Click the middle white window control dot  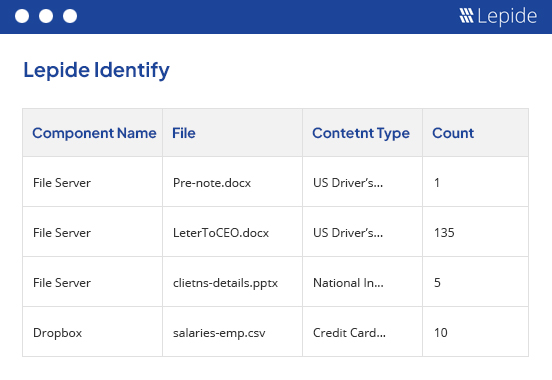(46, 16)
